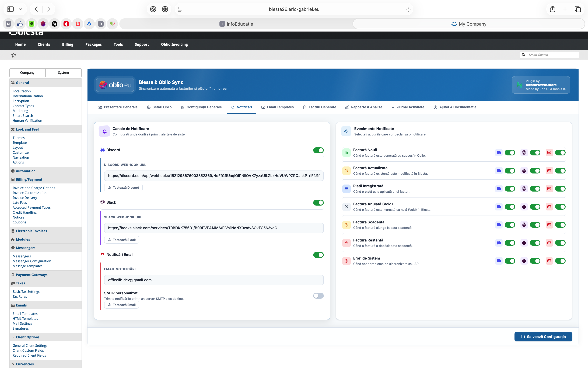Click the email icon in Erori de Sistem row
The width and height of the screenshot is (588, 368).
[549, 261]
